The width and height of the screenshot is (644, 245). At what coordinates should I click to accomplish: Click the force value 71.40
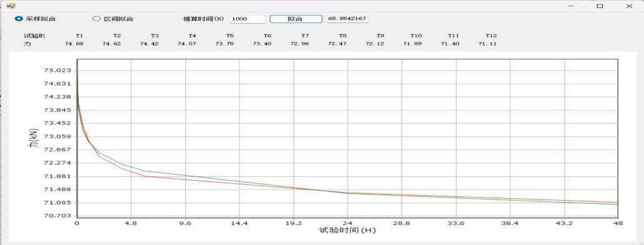(x=450, y=44)
